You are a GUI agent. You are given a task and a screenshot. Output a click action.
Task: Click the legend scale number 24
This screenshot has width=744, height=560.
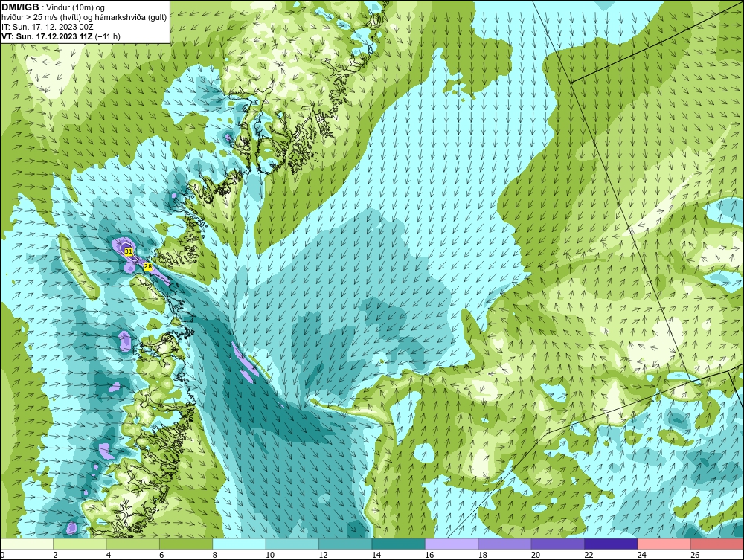click(x=642, y=555)
